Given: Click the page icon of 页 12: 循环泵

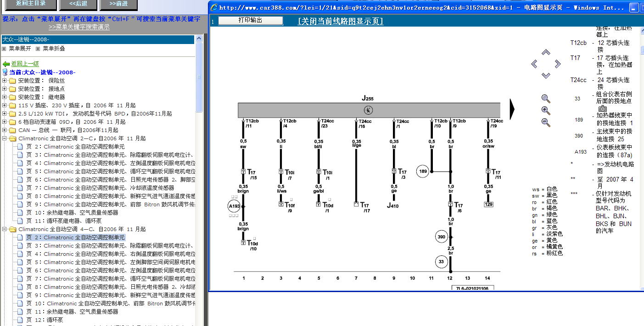Looking at the screenshot, I should (20, 320).
